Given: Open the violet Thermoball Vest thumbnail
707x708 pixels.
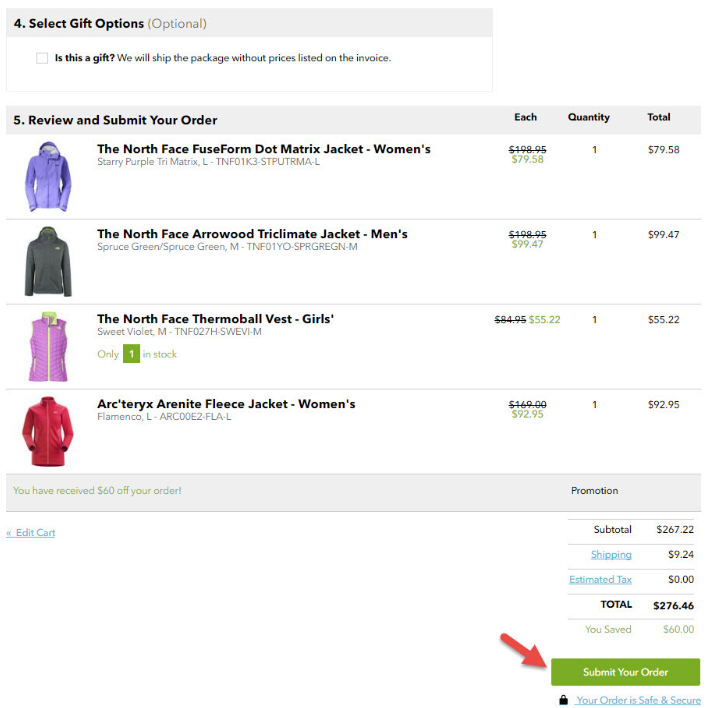Looking at the screenshot, I should [48, 346].
